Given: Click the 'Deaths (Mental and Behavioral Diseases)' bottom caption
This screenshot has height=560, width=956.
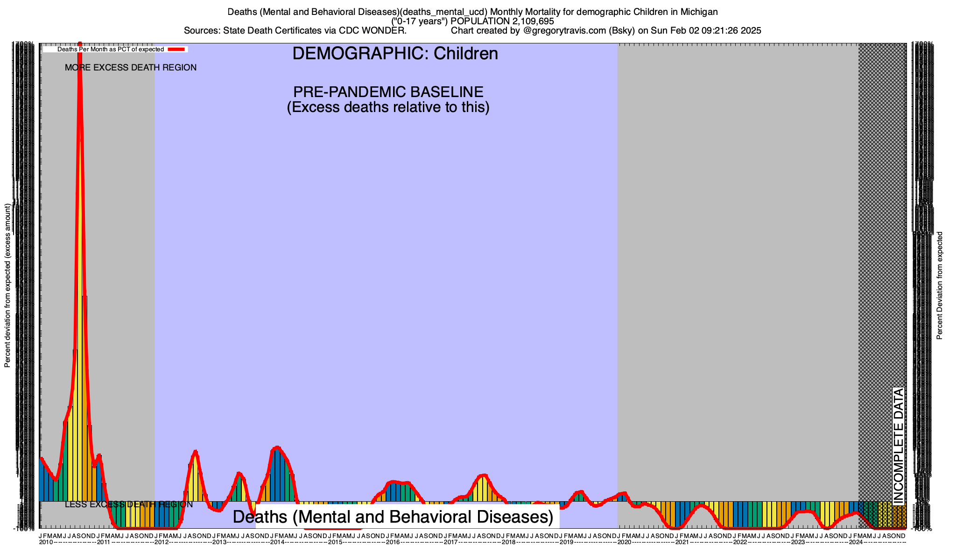Looking at the screenshot, I should (x=393, y=517).
